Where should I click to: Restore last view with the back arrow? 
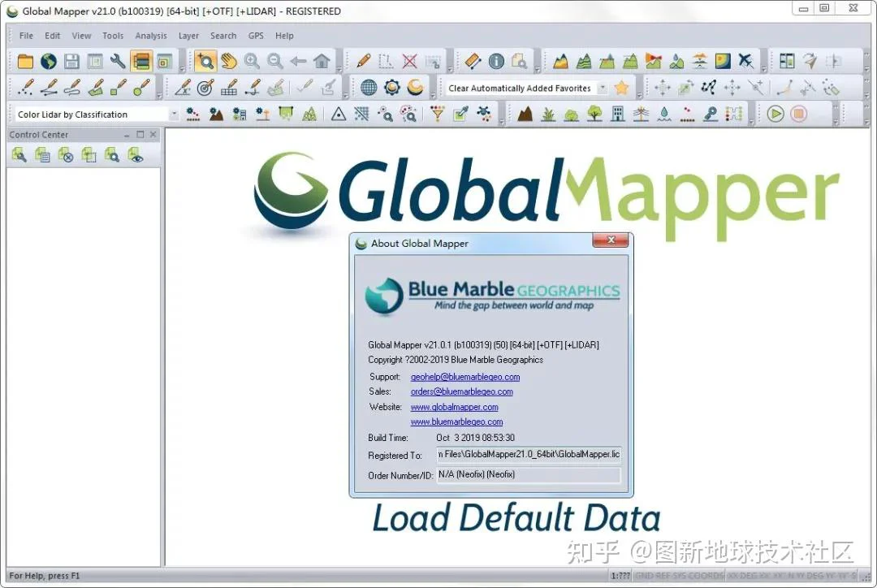(x=298, y=61)
